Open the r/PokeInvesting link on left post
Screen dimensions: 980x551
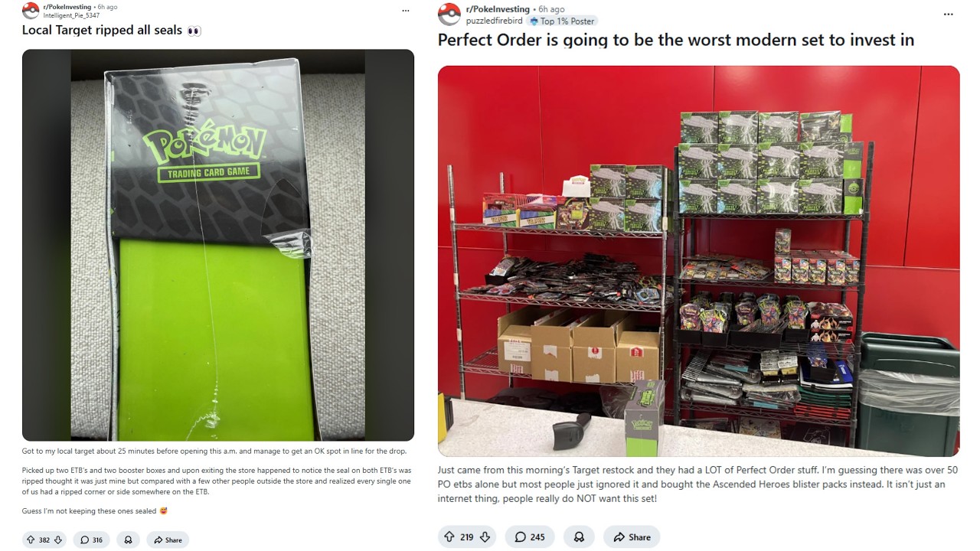68,6
